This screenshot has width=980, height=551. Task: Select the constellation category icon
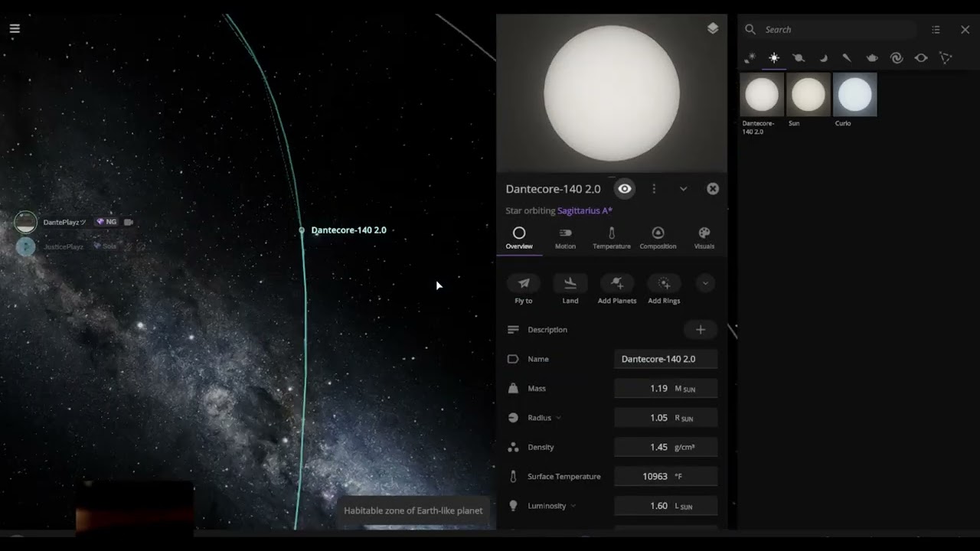pyautogui.click(x=946, y=58)
